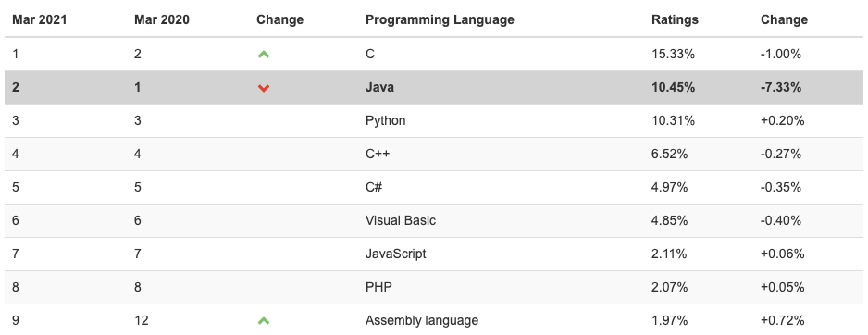Select Mar 2021 rank '7' in JavaScript row
The image size is (868, 335).
(x=16, y=254)
